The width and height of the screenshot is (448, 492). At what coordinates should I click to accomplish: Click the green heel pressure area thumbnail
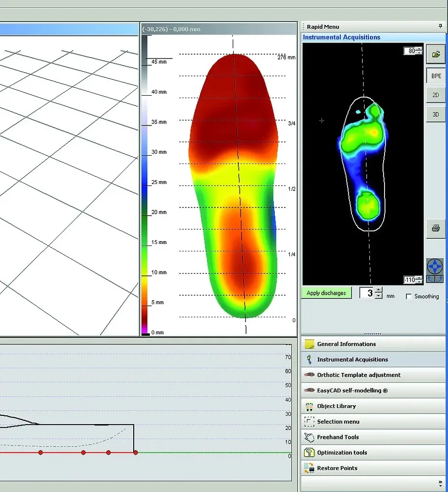pyautogui.click(x=368, y=205)
